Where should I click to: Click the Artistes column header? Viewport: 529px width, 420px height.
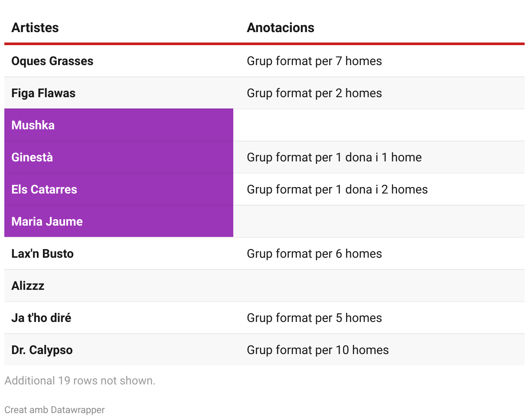click(x=35, y=28)
